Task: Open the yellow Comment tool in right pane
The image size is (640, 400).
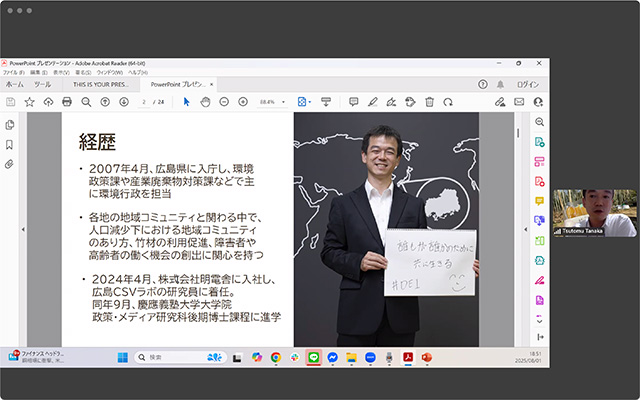Action: pos(539,201)
